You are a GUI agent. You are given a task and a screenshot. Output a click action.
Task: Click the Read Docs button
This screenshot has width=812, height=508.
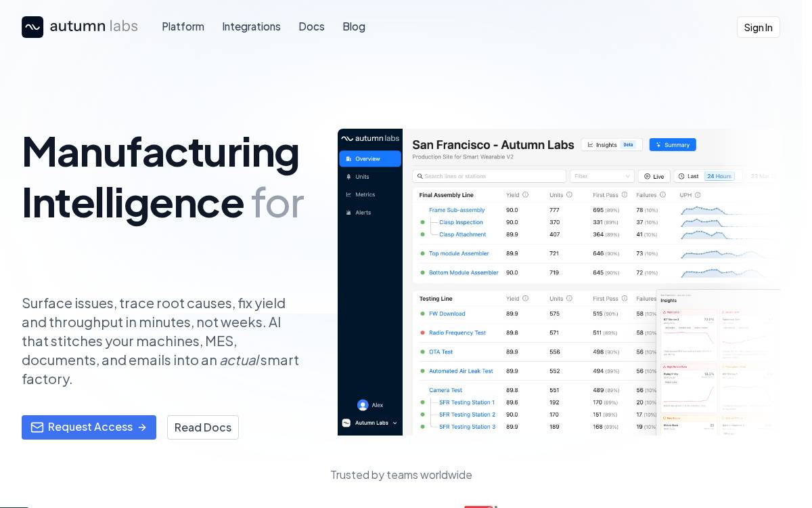pos(203,427)
